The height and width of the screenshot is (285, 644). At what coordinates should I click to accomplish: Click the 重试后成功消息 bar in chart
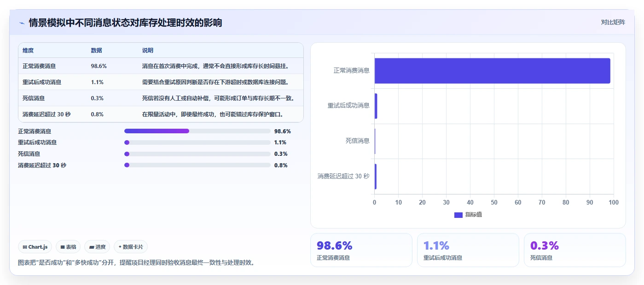click(x=376, y=106)
